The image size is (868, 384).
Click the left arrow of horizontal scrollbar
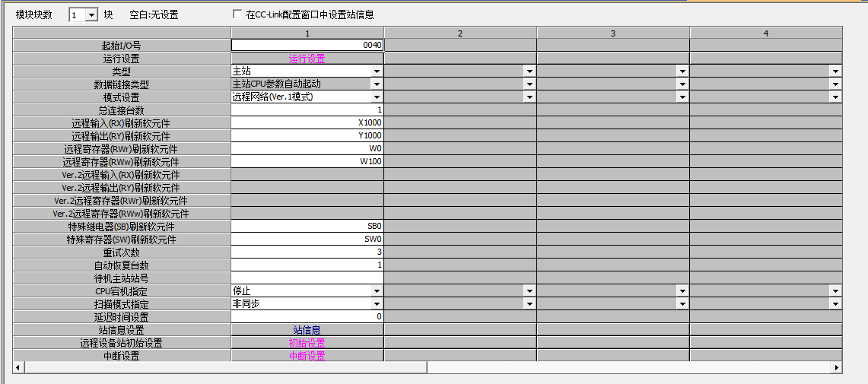pyautogui.click(x=18, y=368)
